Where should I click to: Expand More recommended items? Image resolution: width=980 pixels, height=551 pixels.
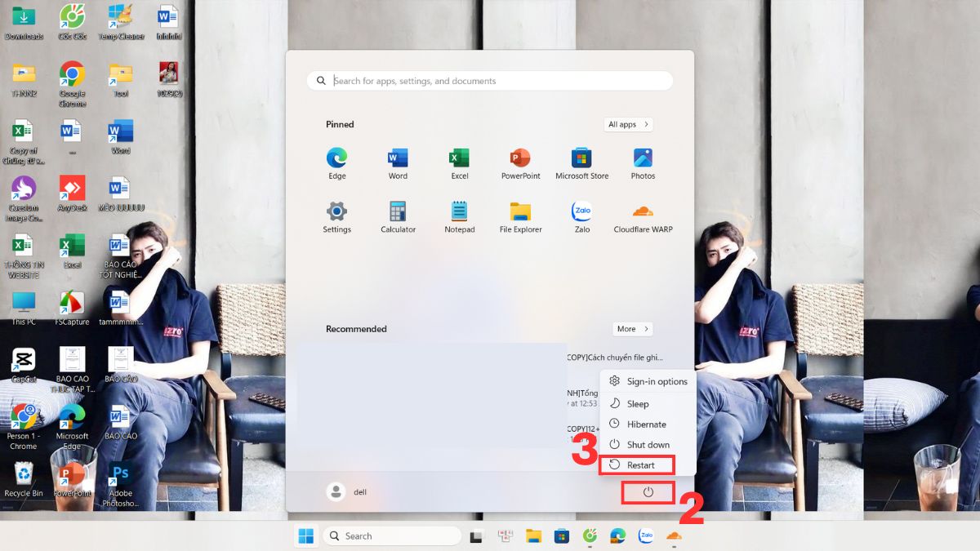[632, 328]
